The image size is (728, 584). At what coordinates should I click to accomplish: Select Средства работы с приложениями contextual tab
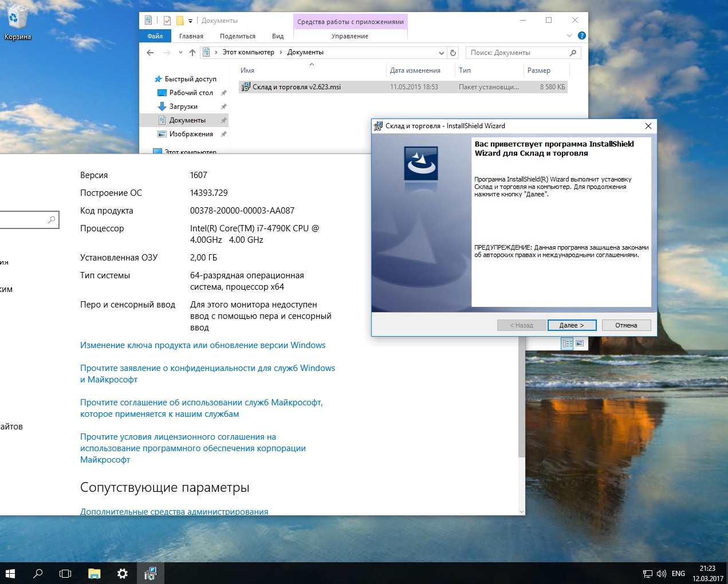click(x=351, y=22)
